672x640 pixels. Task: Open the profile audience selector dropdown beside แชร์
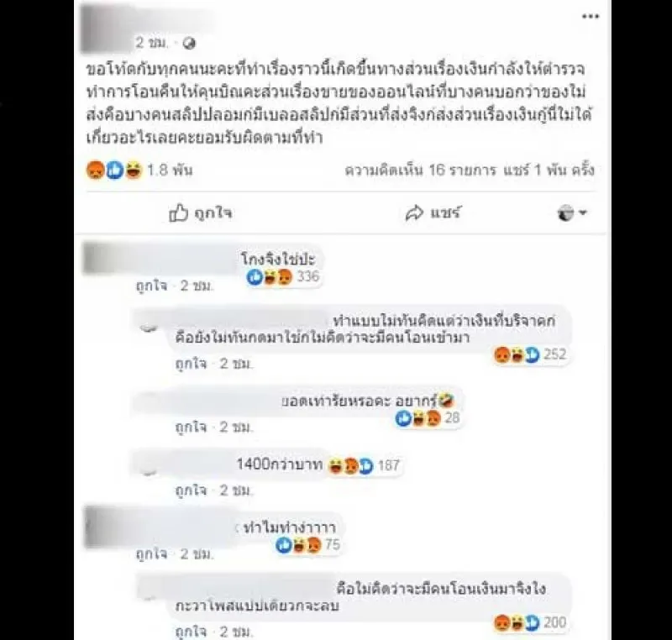(x=572, y=212)
